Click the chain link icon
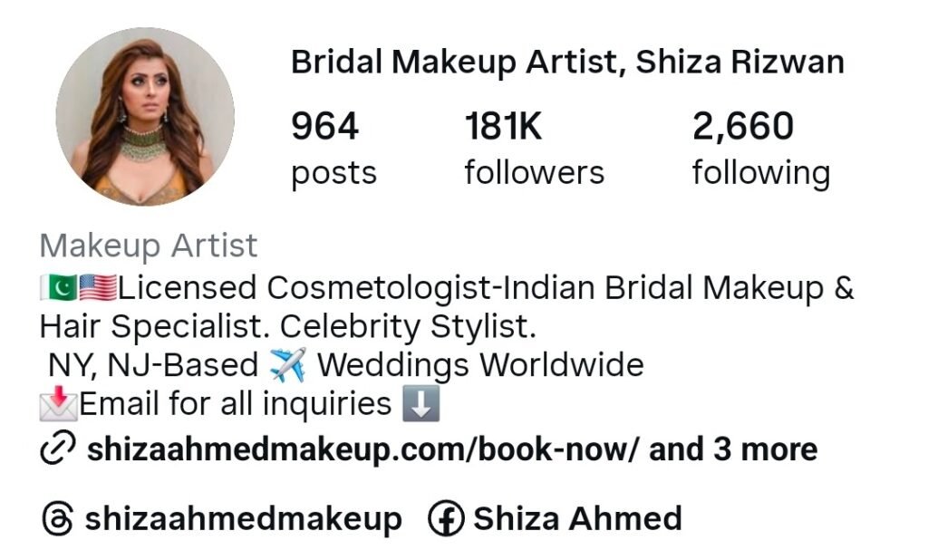 pos(57,449)
